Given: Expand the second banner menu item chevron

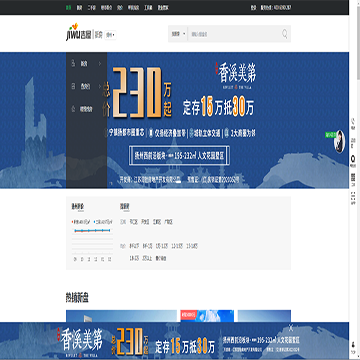Looking at the screenshot, I should (x=100, y=86).
